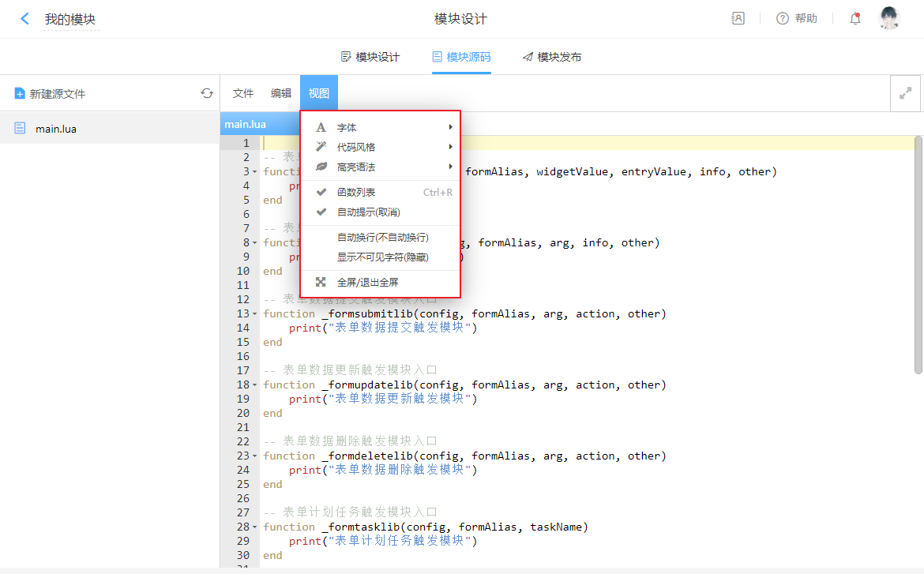The image size is (924, 574).
Task: Click the contacts icon in the header
Action: pos(738,19)
